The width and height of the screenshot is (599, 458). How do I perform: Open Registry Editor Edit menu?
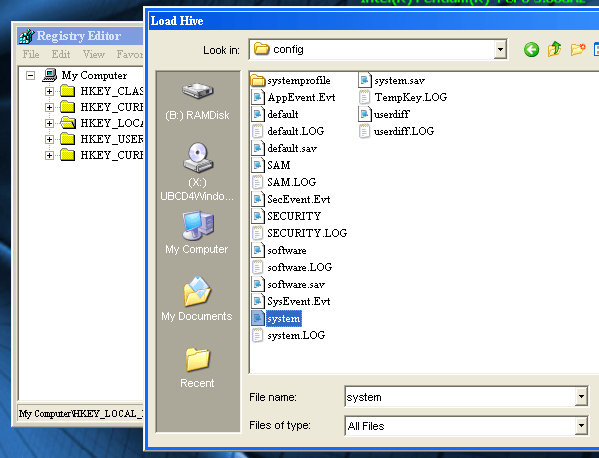(x=61, y=54)
